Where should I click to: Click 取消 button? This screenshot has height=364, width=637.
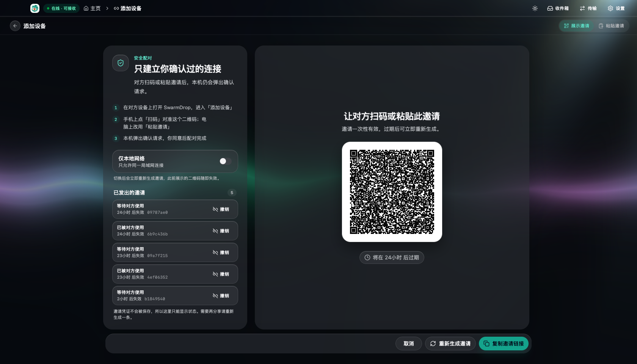pos(409,344)
